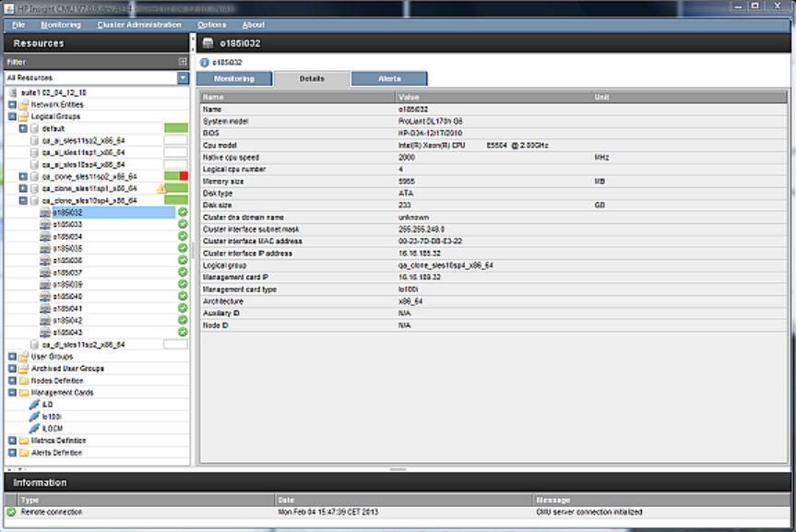Image resolution: width=796 pixels, height=532 pixels.
Task: Open the File menu
Action: tap(18, 25)
